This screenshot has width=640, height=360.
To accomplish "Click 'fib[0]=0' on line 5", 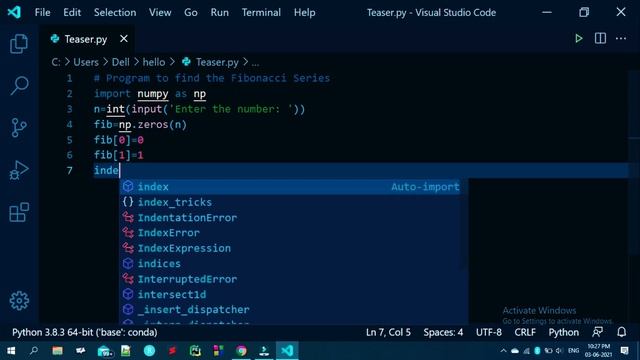I will tap(119, 140).
